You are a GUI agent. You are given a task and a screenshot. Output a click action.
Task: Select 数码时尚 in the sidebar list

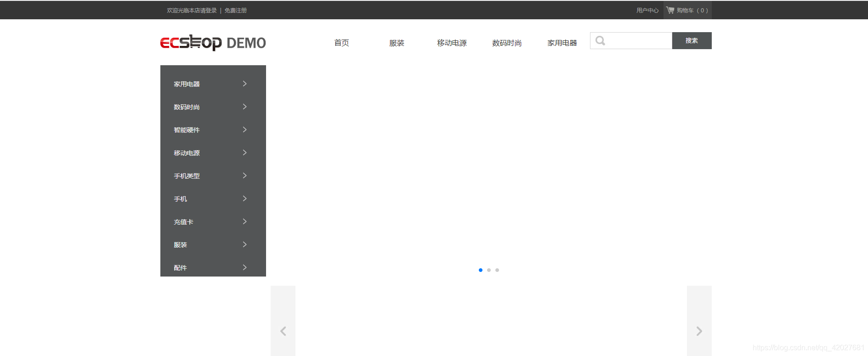[187, 107]
